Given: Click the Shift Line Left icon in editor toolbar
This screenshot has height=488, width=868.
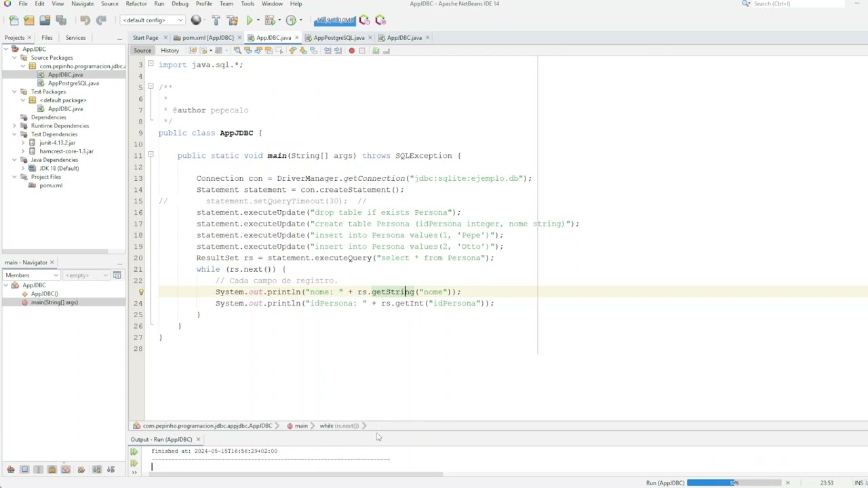Looking at the screenshot, I should pos(327,50).
